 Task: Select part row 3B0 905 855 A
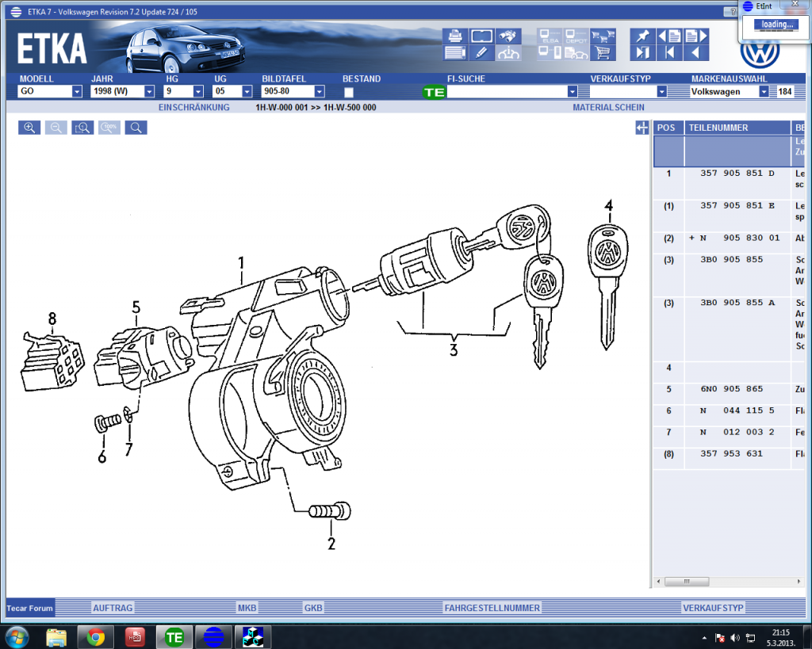(730, 329)
